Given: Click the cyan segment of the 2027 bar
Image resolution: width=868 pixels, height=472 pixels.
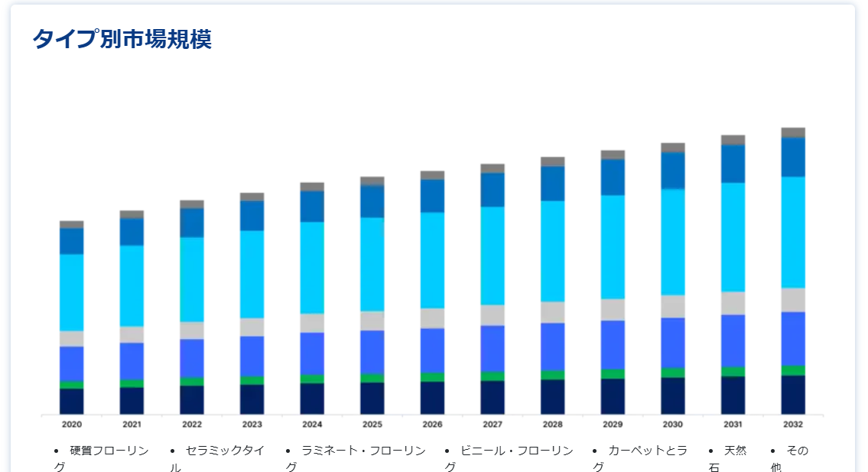Looking at the screenshot, I should (x=493, y=256).
